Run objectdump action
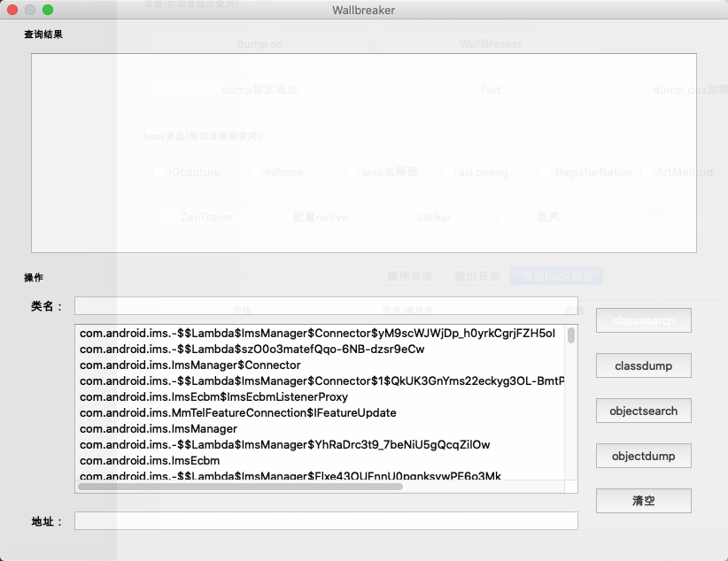 pyautogui.click(x=644, y=456)
